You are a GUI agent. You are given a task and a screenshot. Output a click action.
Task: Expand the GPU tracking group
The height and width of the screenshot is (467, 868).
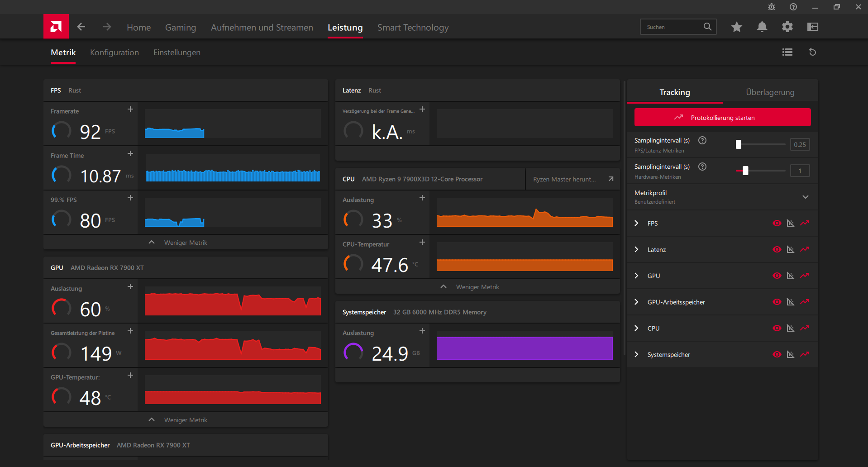tap(637, 276)
